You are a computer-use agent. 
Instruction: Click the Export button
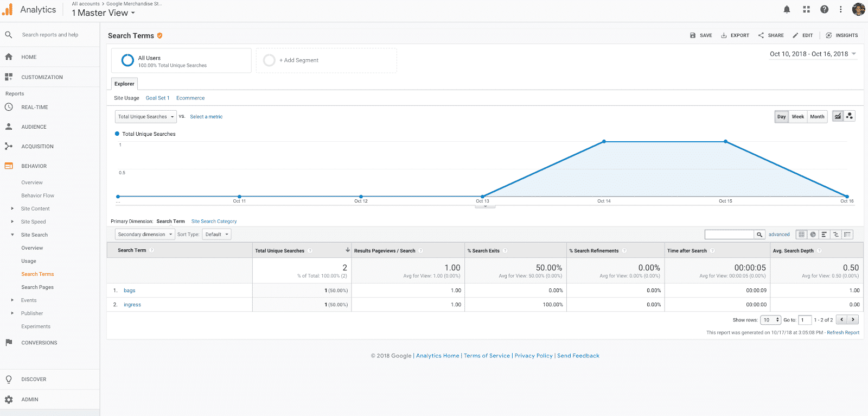coord(735,35)
